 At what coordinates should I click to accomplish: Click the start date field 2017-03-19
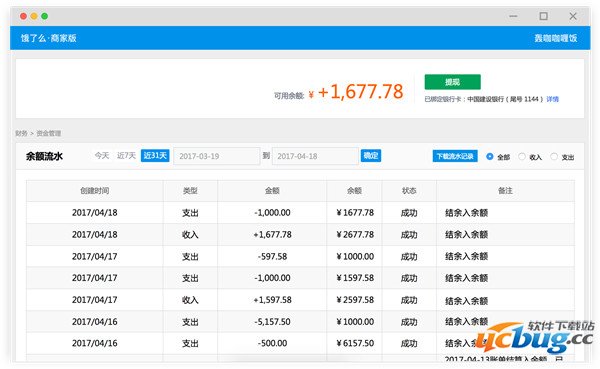[217, 156]
